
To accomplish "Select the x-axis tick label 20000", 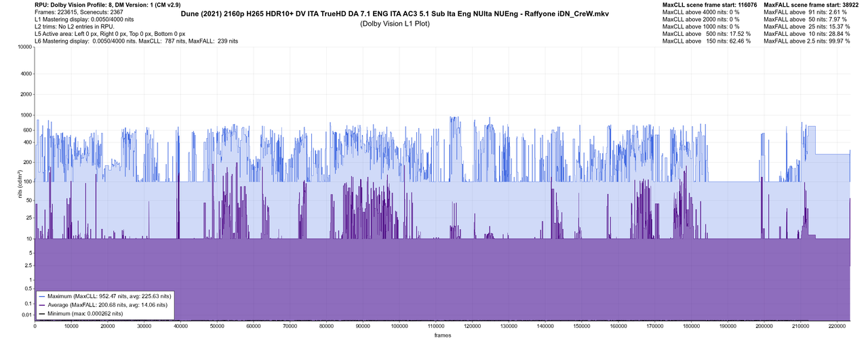I will [x=108, y=326].
